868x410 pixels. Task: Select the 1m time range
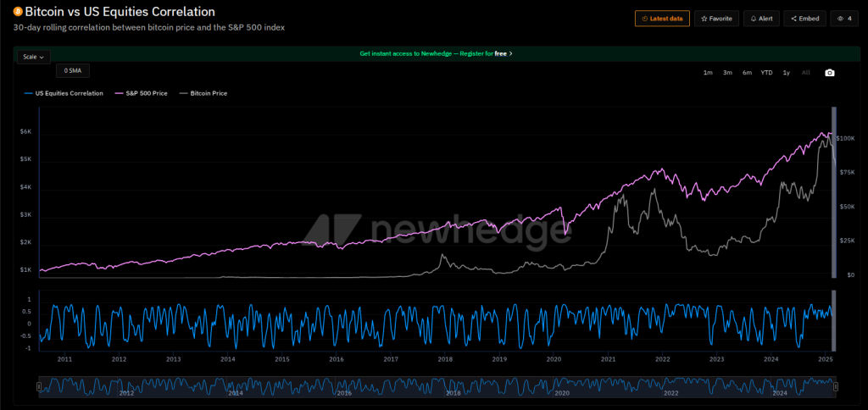pyautogui.click(x=708, y=73)
